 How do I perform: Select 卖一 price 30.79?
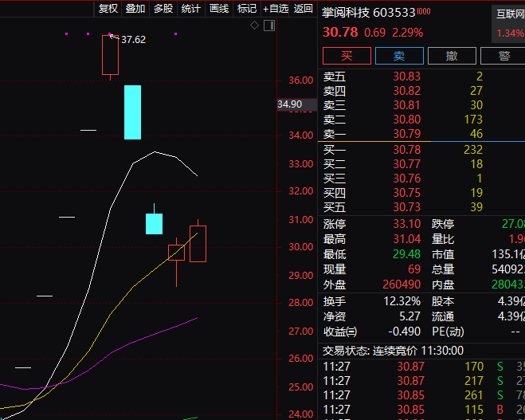(x=406, y=134)
